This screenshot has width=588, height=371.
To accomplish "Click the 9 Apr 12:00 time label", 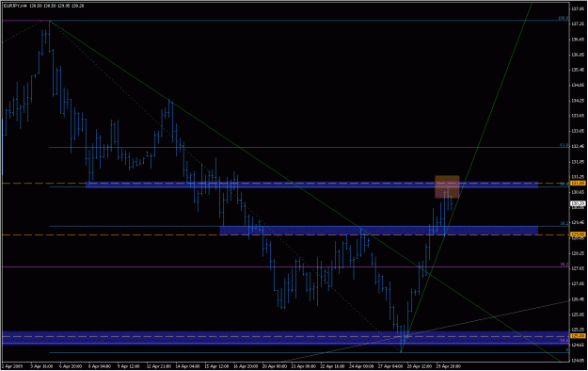I will (129, 366).
